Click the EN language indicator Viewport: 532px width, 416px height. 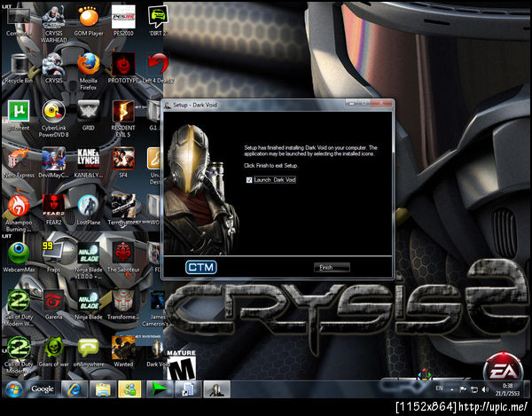pyautogui.click(x=439, y=389)
